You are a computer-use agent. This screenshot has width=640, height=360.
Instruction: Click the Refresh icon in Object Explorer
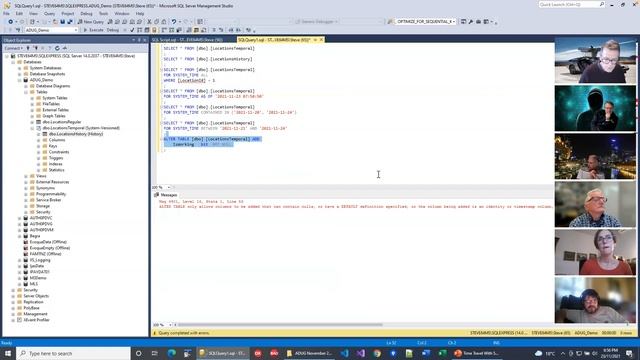[57, 48]
